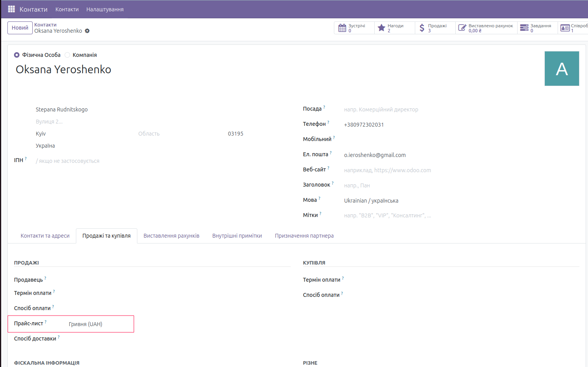Open the Продавець salesperson dropdown
Image resolution: width=588 pixels, height=367 pixels.
179,280
